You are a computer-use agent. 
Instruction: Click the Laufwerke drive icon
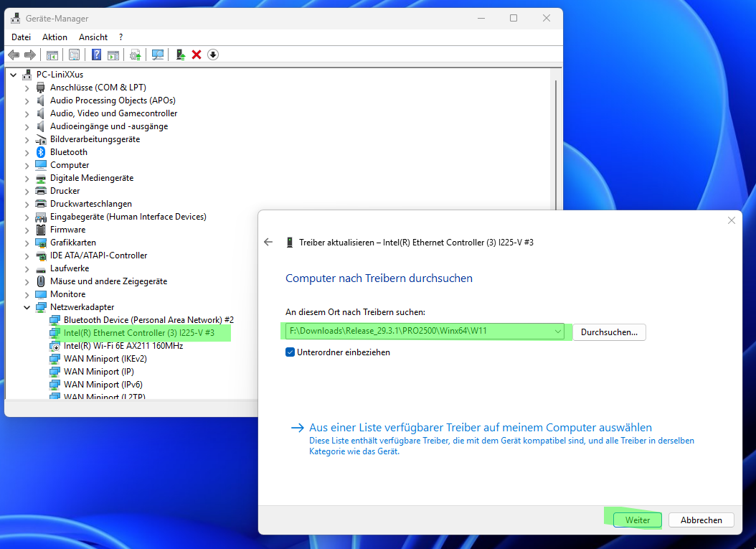pyautogui.click(x=41, y=269)
